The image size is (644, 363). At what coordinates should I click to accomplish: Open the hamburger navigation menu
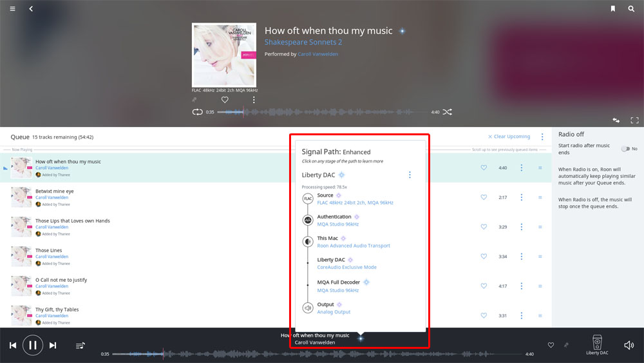(x=12, y=9)
